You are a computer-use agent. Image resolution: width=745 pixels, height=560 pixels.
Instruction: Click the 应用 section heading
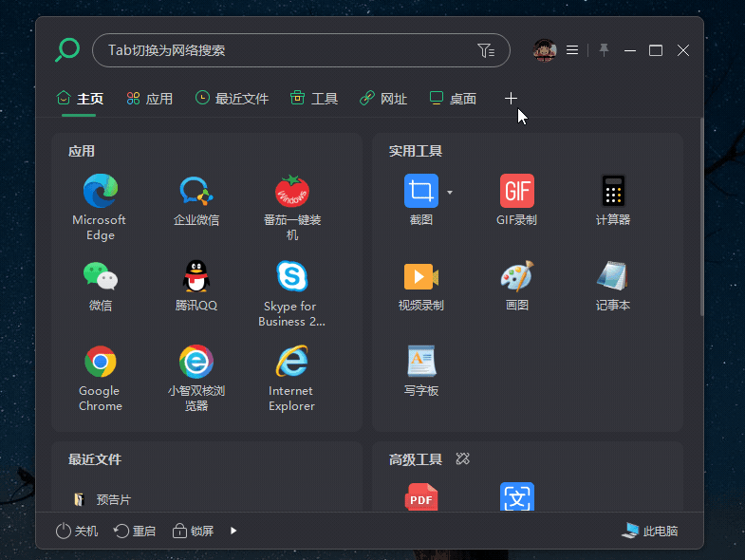(82, 151)
